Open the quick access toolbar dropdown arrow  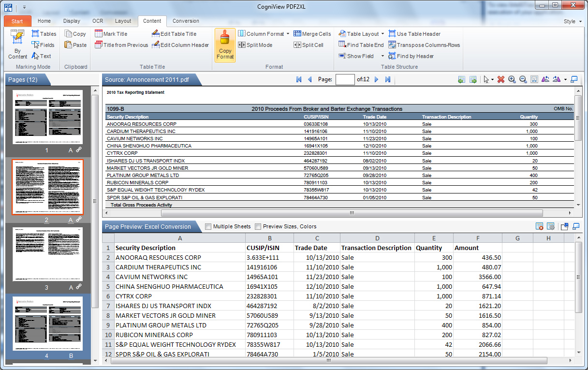pos(24,7)
